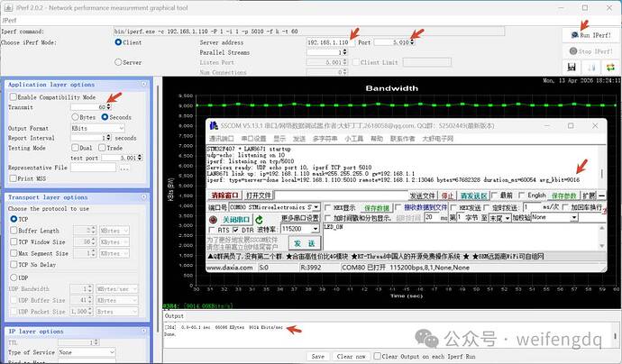622x364 pixels.
Task: Collapse the Transport layer options panel
Action: [143, 197]
